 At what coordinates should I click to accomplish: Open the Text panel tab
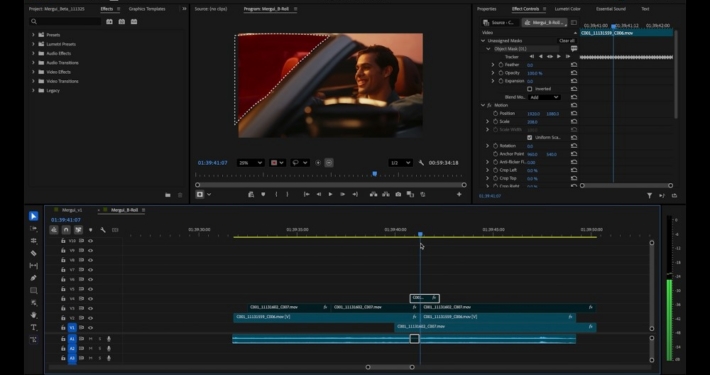[645, 9]
